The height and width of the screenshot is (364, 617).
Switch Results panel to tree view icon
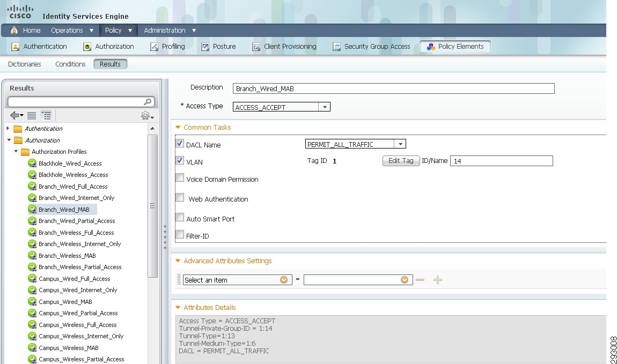click(x=47, y=116)
